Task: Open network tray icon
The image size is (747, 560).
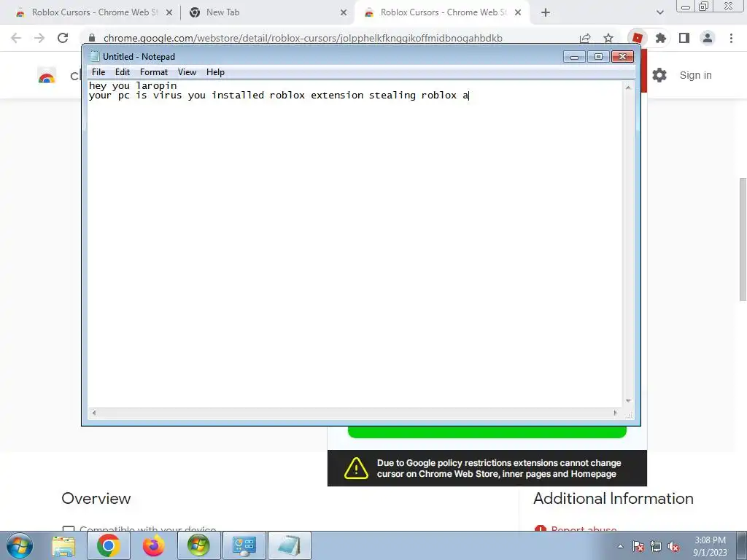Action: [656, 546]
